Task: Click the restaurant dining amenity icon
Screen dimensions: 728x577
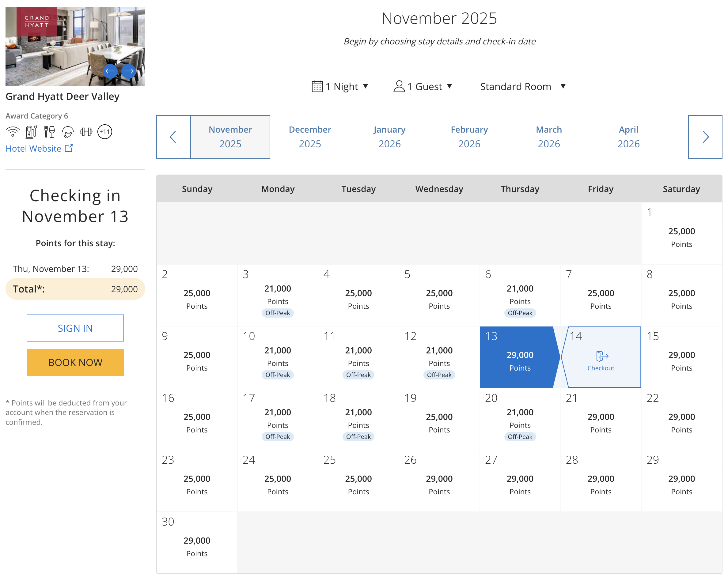Action: [49, 132]
